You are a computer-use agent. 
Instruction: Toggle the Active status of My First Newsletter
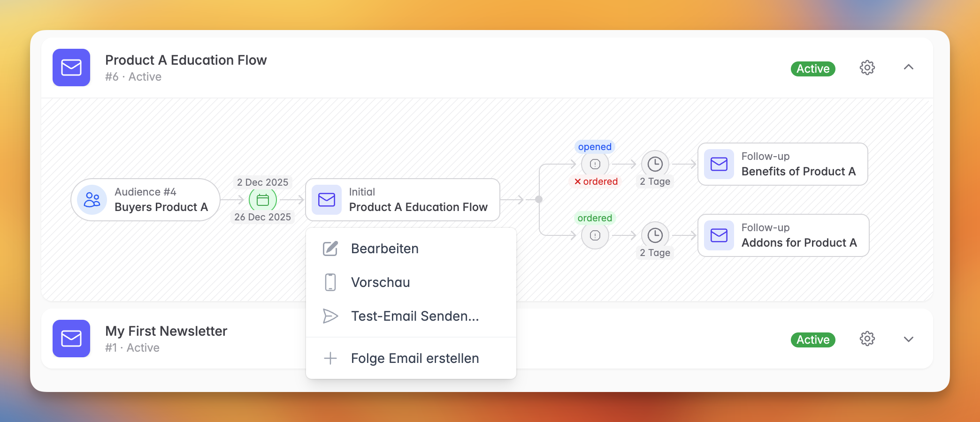[x=812, y=339]
